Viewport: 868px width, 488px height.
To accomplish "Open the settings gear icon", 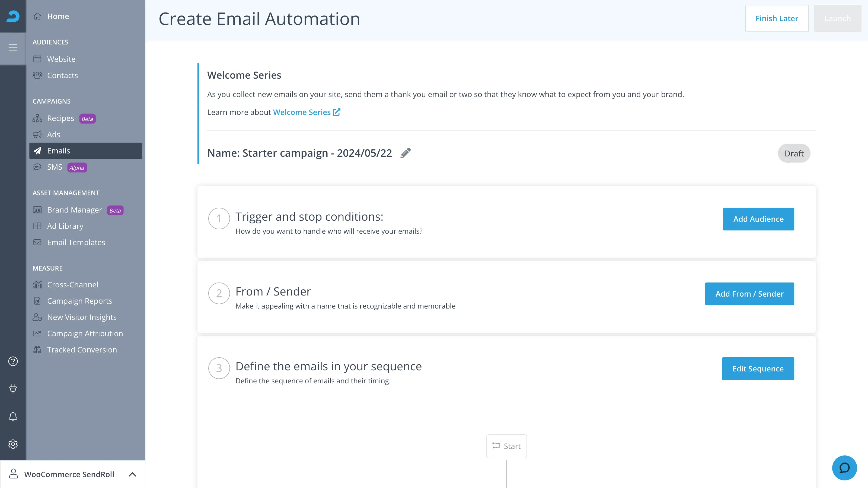I will point(13,444).
